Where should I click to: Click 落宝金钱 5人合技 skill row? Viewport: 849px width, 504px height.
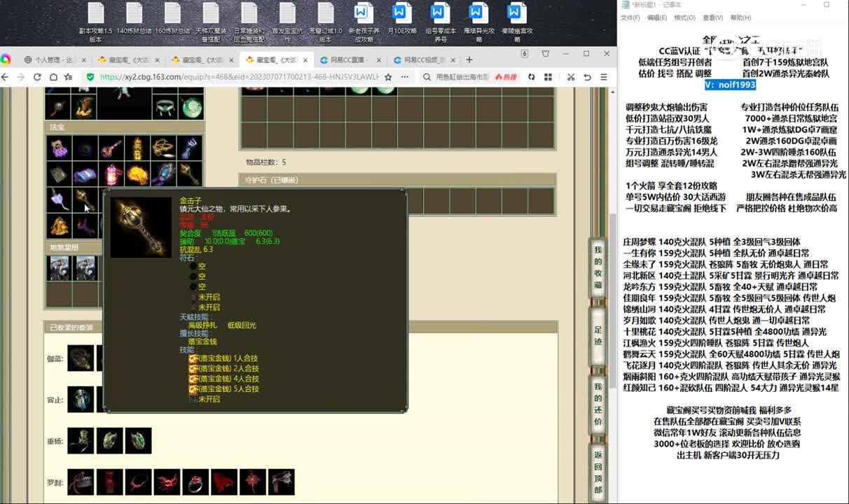click(224, 388)
